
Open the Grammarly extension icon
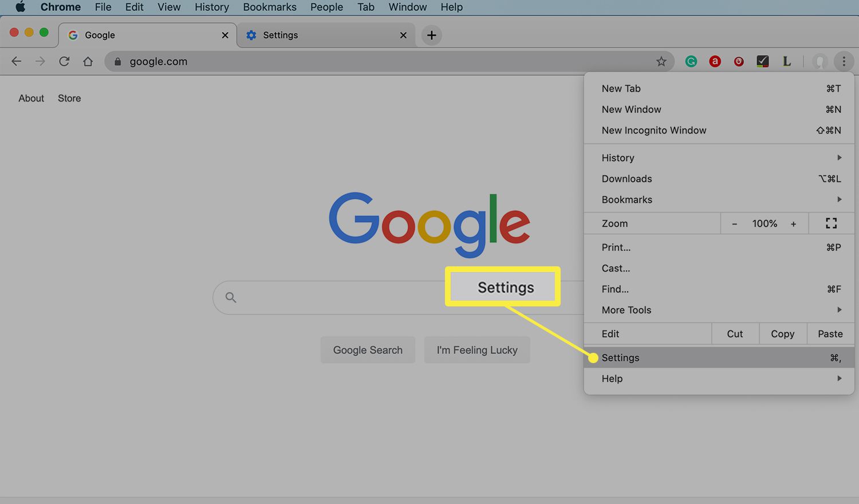click(x=691, y=61)
